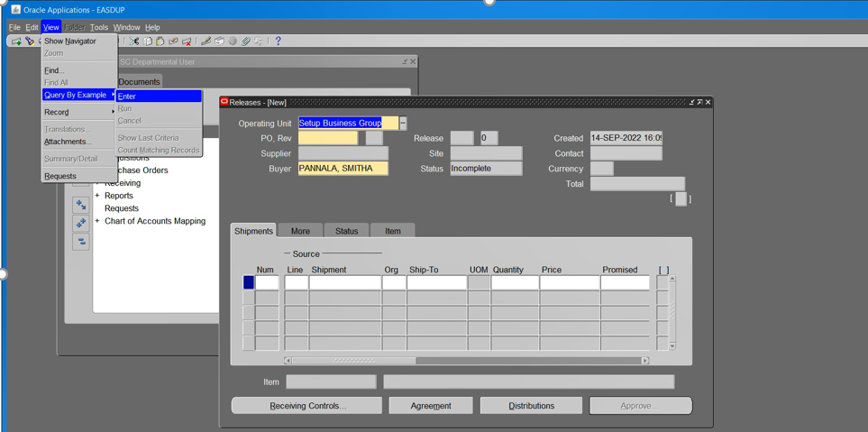Click the shipments horizontal scrollbar thumb
This screenshot has width=868, height=432.
click(353, 361)
